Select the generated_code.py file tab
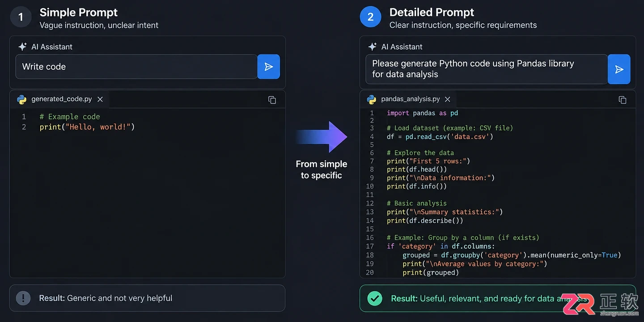The height and width of the screenshot is (322, 644). pos(60,99)
